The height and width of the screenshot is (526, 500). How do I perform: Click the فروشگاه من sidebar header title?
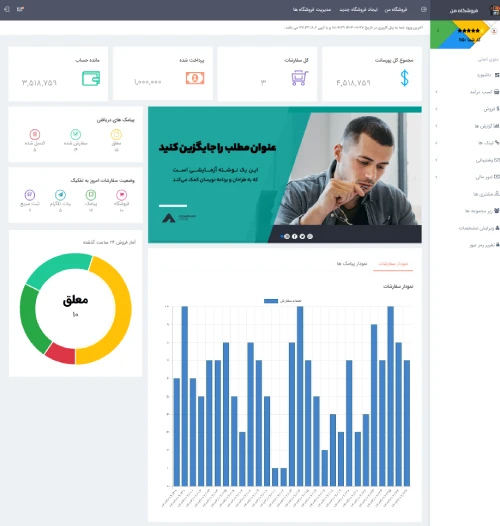(464, 11)
